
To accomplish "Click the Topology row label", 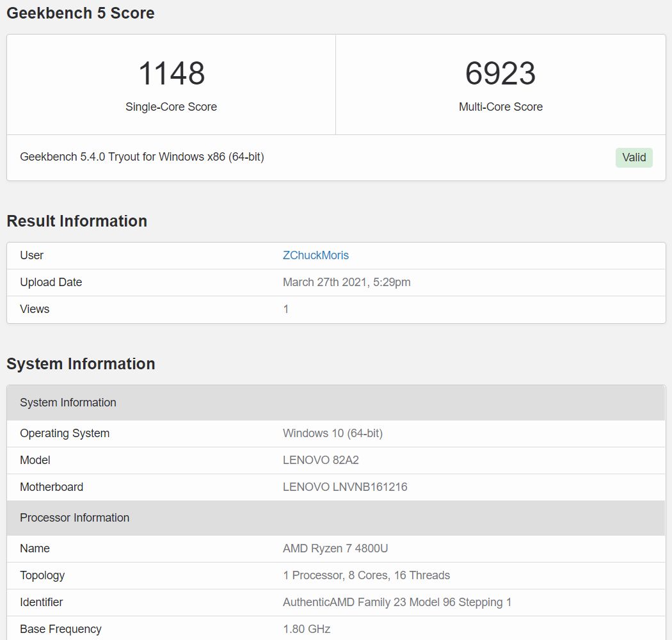I will tap(42, 575).
